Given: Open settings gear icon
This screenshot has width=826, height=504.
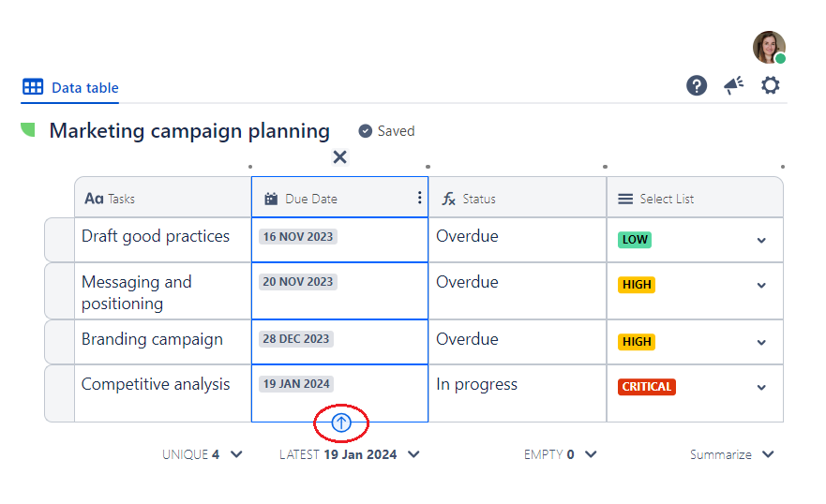Looking at the screenshot, I should coord(770,86).
